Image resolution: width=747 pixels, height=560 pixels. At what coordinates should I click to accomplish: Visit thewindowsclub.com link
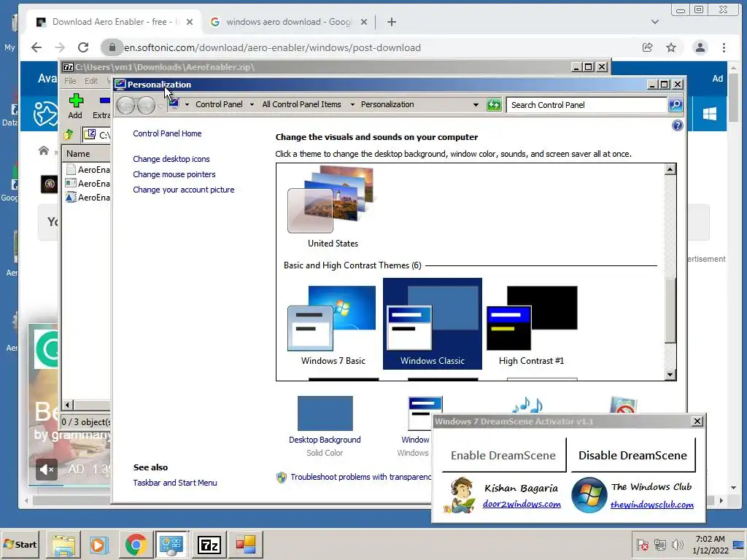tap(651, 505)
